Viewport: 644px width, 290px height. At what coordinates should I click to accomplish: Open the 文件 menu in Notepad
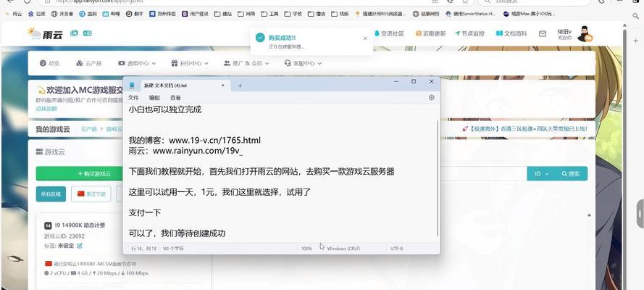pos(133,98)
